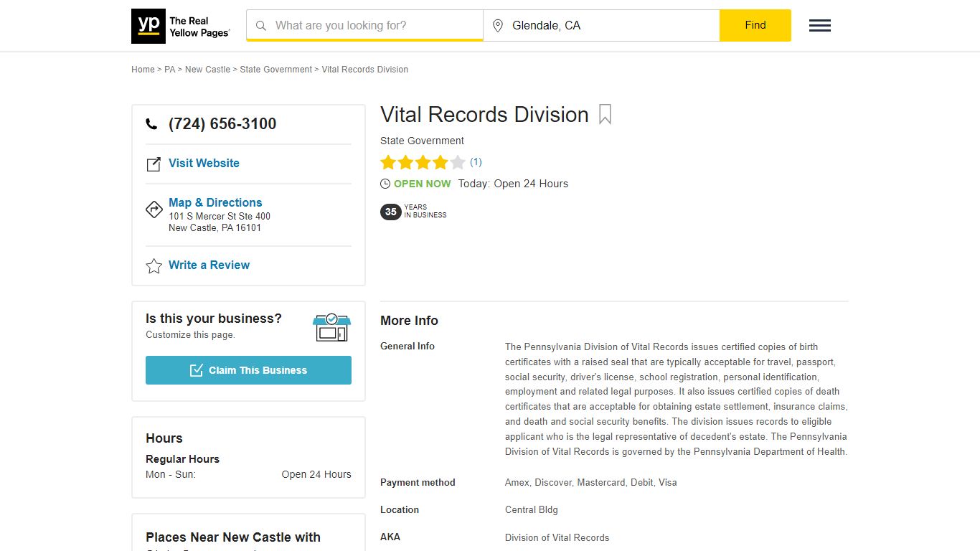The height and width of the screenshot is (551, 980).
Task: Click Open 24 Hours value in Hours card
Action: point(316,474)
